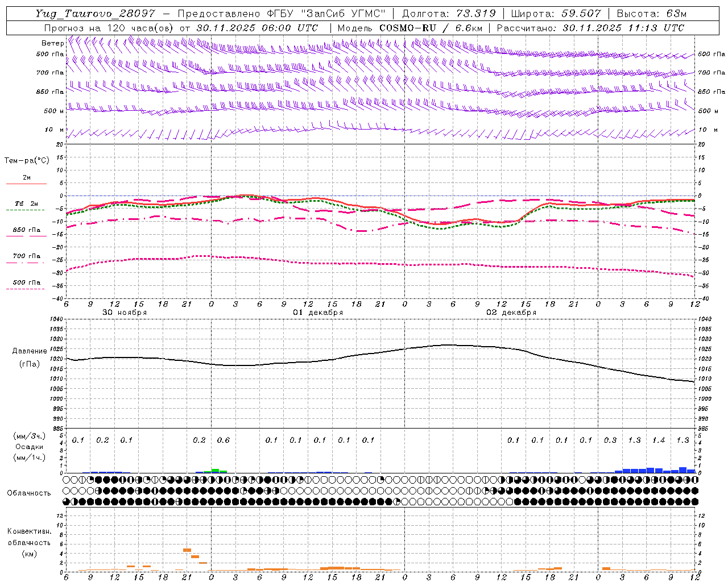Screen dimensions: 728x582
Task: Click the 1.4 precipitation value
Action: tap(659, 440)
